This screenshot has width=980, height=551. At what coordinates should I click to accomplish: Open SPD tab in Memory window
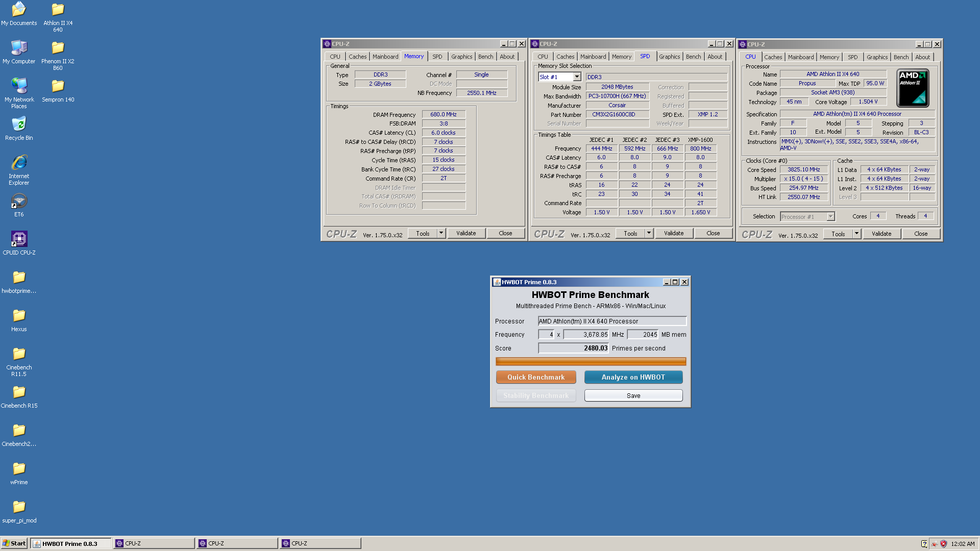coord(437,57)
